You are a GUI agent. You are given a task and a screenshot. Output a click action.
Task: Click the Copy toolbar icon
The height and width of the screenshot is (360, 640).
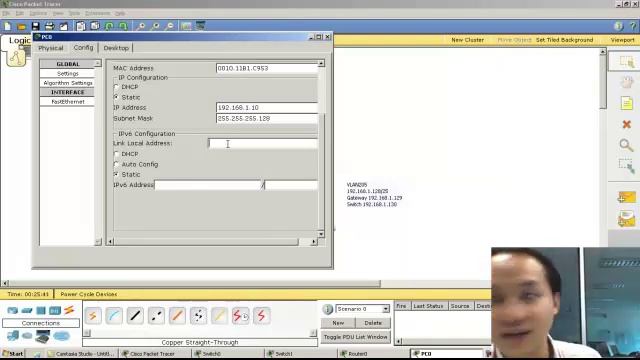tap(81, 27)
